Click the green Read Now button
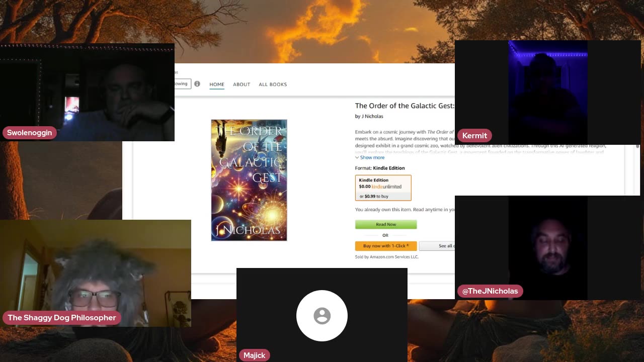The image size is (644, 362). (x=386, y=224)
